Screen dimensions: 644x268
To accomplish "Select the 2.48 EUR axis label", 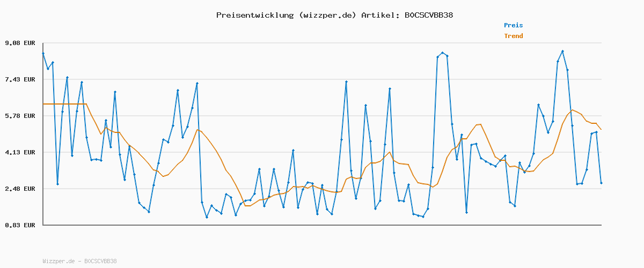I will [20, 189].
